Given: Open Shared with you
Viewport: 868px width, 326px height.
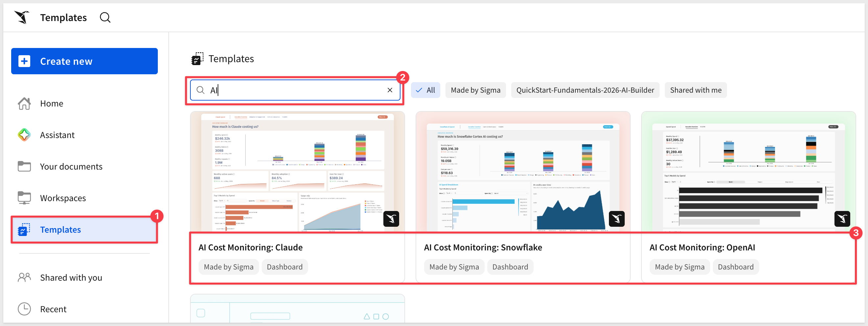Looking at the screenshot, I should click(x=84, y=277).
